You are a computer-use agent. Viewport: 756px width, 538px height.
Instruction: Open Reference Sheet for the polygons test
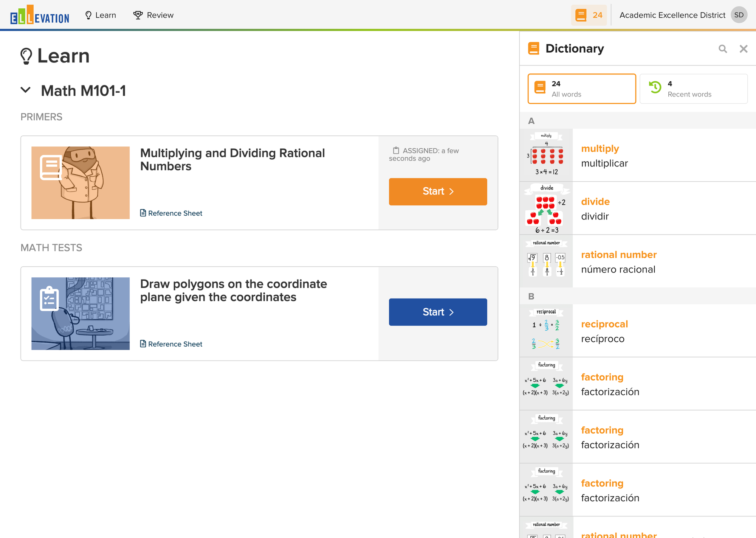[171, 344]
